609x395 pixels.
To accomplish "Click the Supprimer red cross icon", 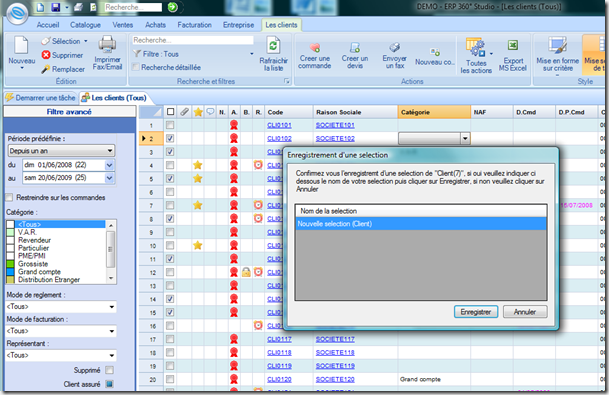I will pyautogui.click(x=46, y=55).
